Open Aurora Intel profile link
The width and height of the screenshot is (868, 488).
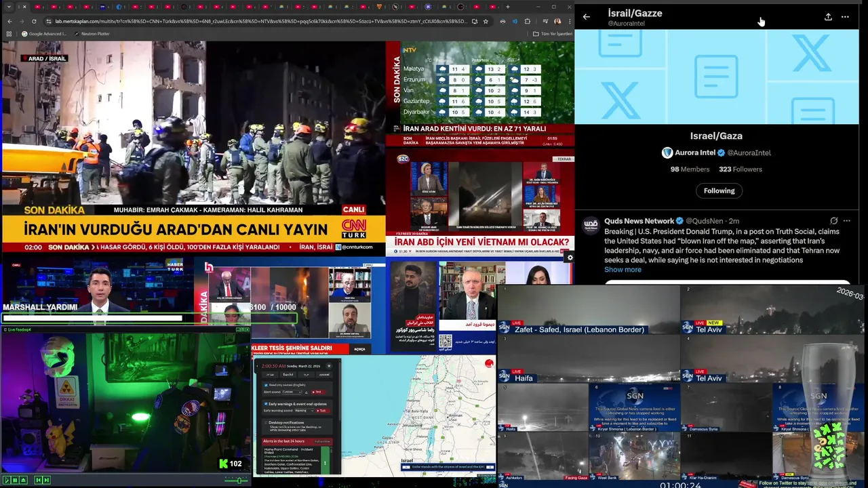(x=695, y=152)
